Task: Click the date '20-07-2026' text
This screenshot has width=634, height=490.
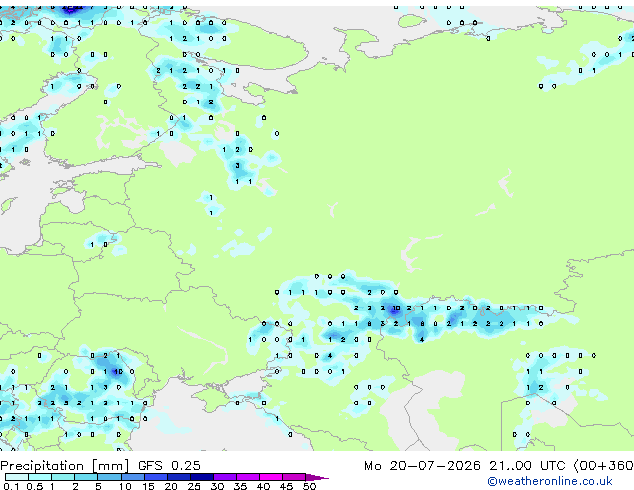Action: pyautogui.click(x=435, y=466)
